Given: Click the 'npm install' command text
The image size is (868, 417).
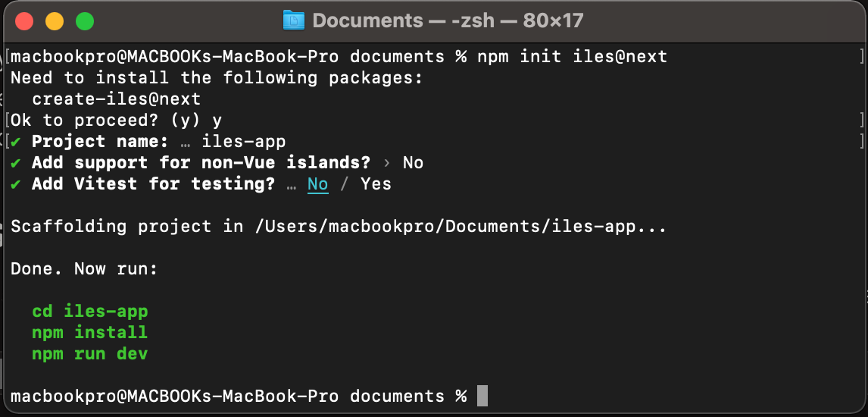Looking at the screenshot, I should tap(90, 332).
